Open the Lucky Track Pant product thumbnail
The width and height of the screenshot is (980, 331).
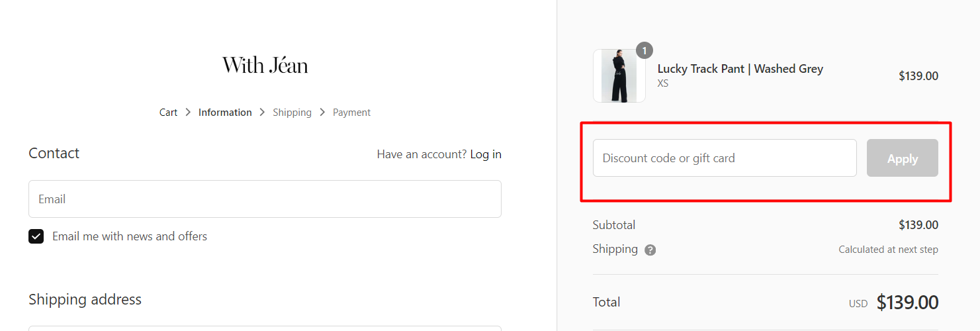(619, 75)
